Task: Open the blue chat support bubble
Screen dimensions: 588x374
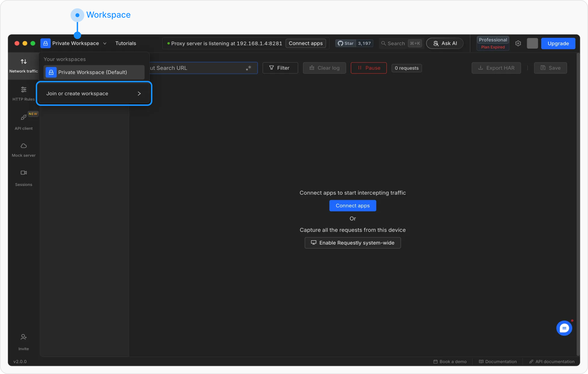Action: tap(564, 328)
